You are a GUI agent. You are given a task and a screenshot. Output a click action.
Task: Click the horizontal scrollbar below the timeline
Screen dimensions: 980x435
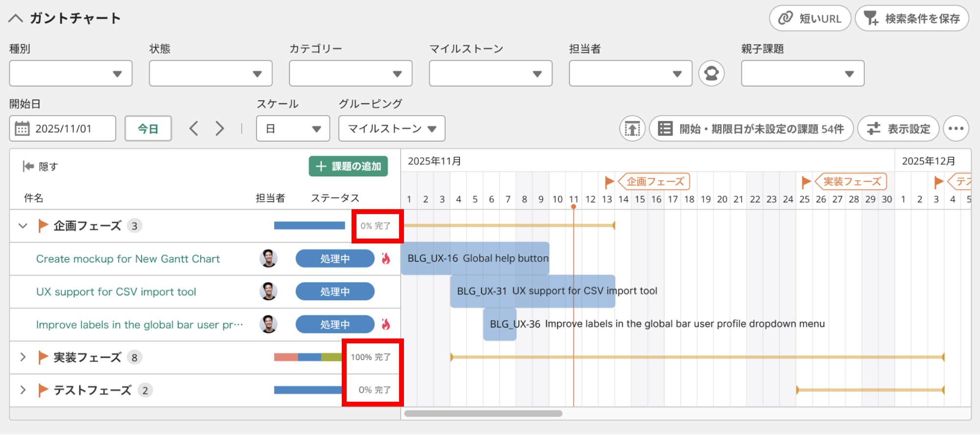[x=483, y=413]
